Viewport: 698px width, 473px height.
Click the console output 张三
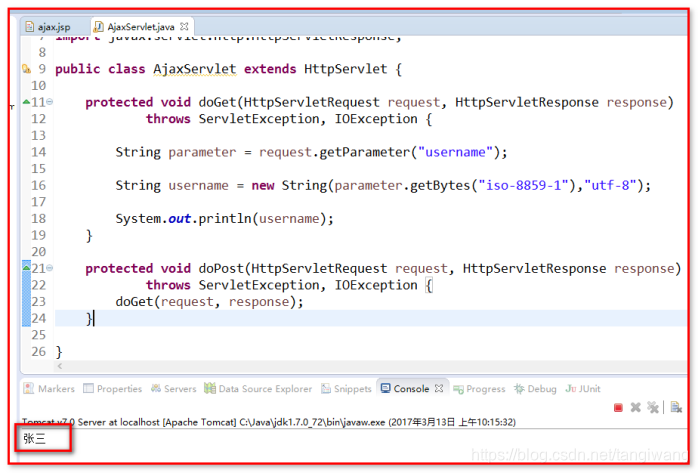point(35,439)
